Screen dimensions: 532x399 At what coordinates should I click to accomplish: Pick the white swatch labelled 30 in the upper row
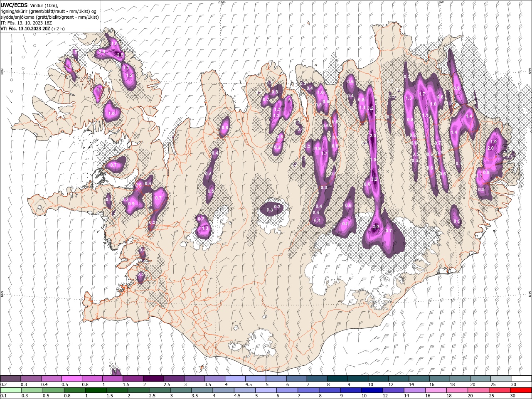tap(521, 378)
